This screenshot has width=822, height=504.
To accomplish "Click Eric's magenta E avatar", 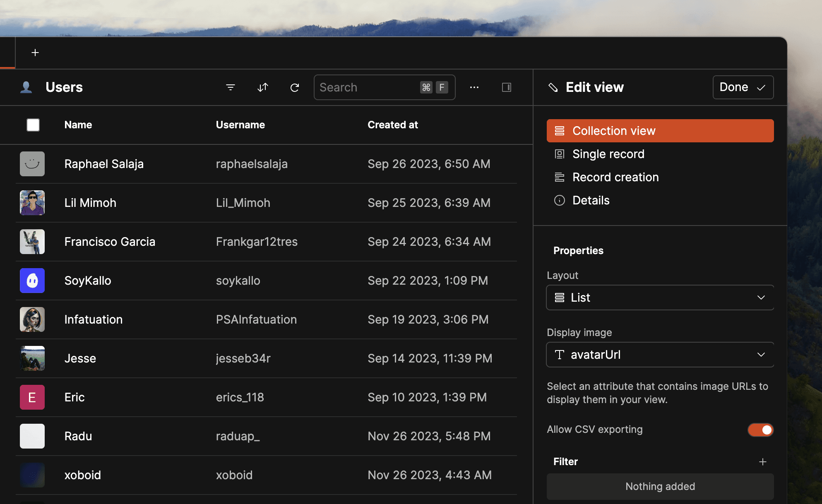I will [x=32, y=397].
